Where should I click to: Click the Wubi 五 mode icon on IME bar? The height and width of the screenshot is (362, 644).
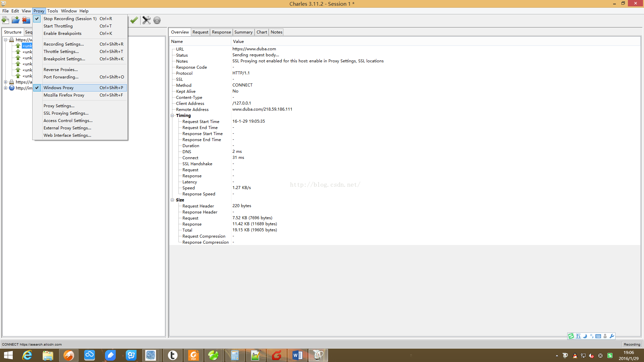tap(578, 336)
